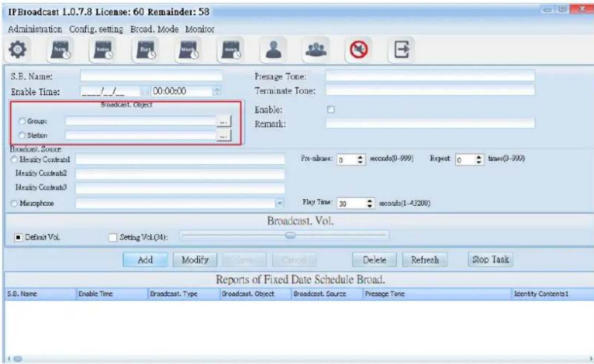Click the Pre-alarm seconds spinner arrows
Screen dimensions: 594x364
coord(361,160)
